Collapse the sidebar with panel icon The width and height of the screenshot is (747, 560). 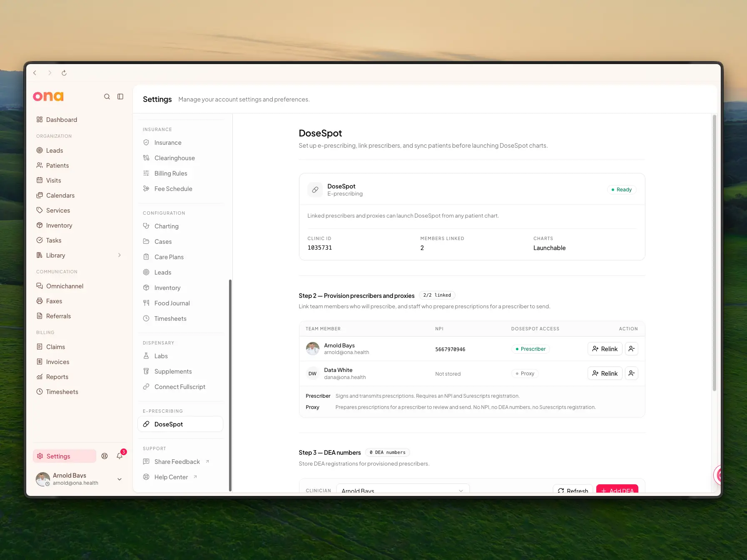pyautogui.click(x=120, y=97)
